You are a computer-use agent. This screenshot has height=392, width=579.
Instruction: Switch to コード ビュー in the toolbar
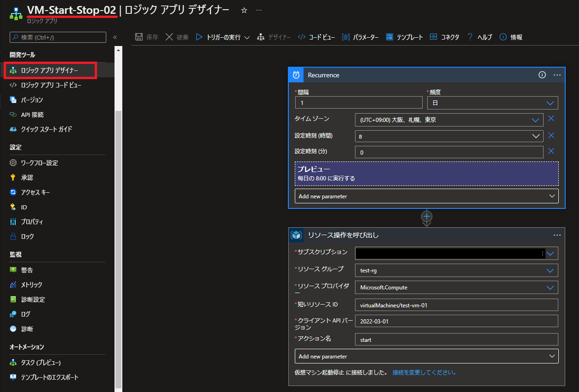(316, 37)
